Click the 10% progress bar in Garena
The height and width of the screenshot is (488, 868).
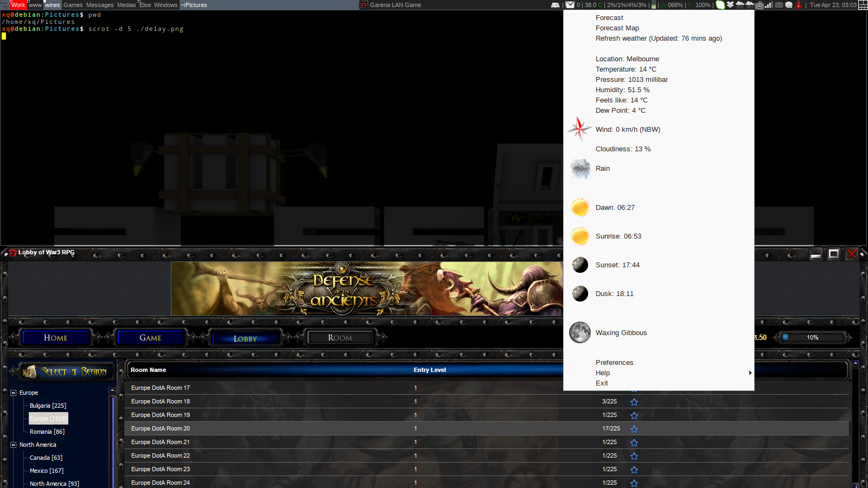pos(813,337)
